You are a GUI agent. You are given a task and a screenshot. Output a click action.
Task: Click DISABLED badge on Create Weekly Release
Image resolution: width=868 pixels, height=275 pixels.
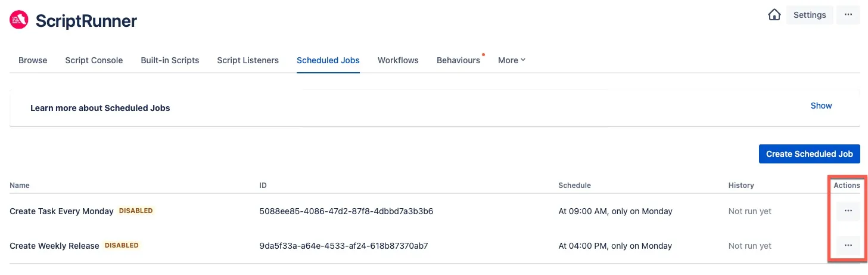pyautogui.click(x=122, y=245)
